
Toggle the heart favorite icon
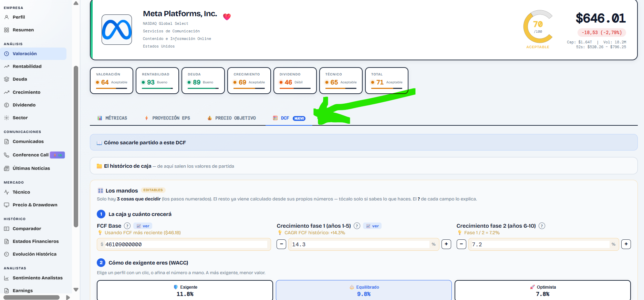(x=227, y=17)
